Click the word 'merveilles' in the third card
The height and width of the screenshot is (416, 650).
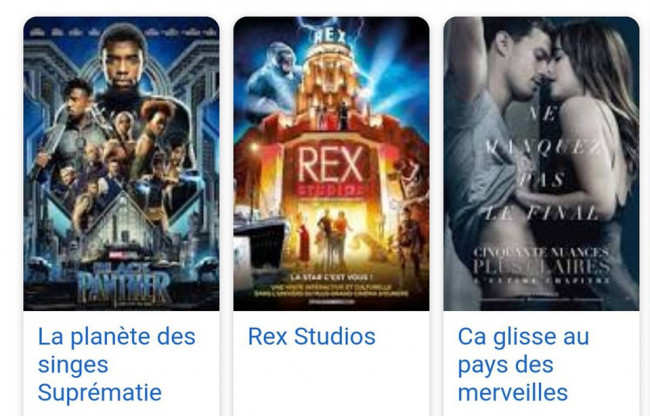coord(513,393)
